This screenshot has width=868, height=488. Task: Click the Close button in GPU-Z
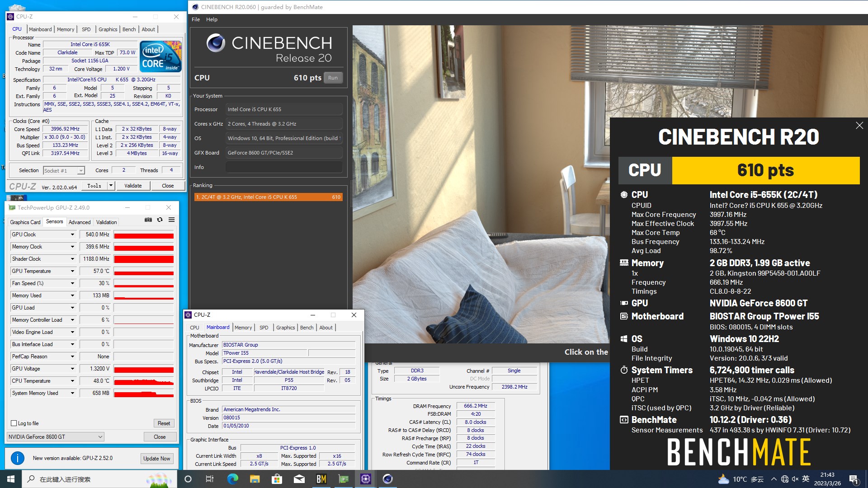point(160,437)
